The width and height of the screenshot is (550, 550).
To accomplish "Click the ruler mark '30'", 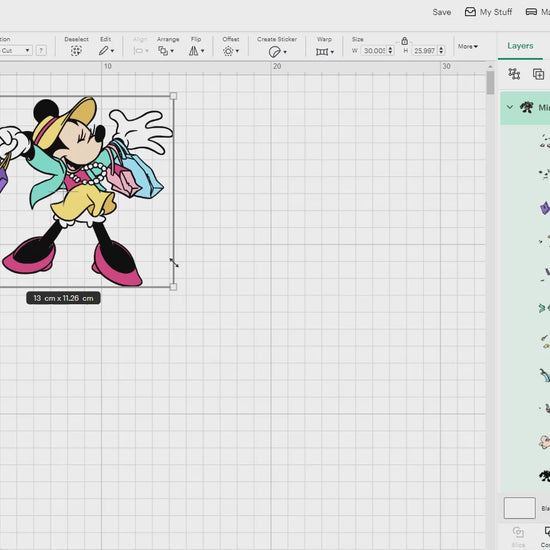I will (x=446, y=66).
